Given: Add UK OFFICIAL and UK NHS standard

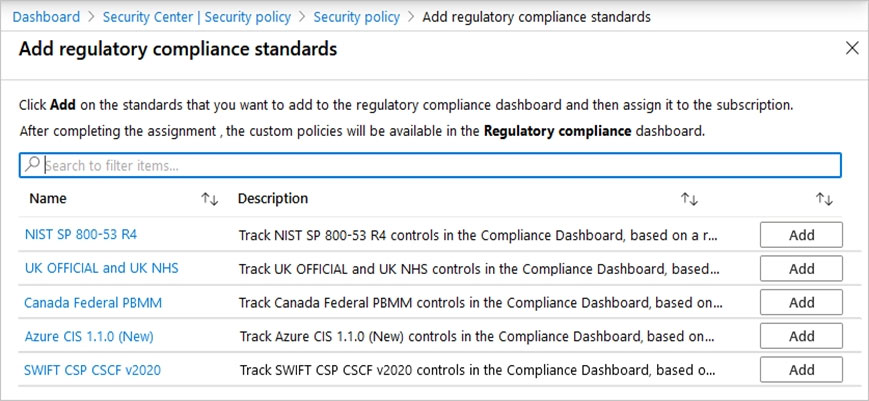Looking at the screenshot, I should (x=801, y=269).
